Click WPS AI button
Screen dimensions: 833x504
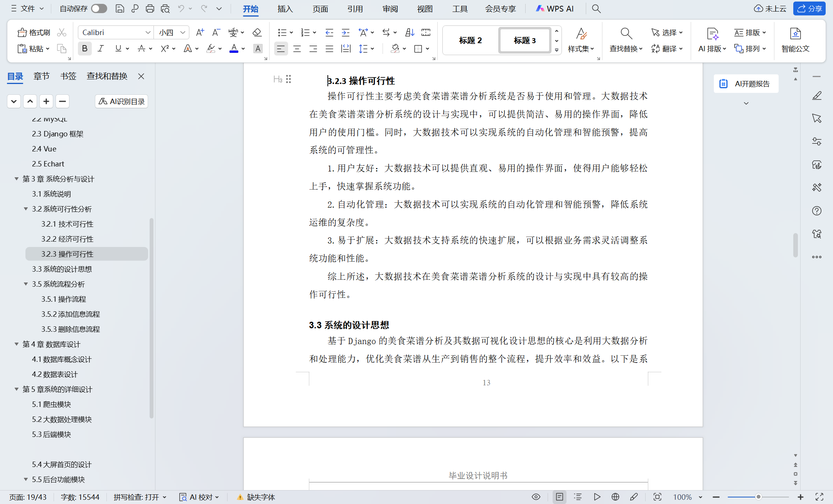point(555,8)
